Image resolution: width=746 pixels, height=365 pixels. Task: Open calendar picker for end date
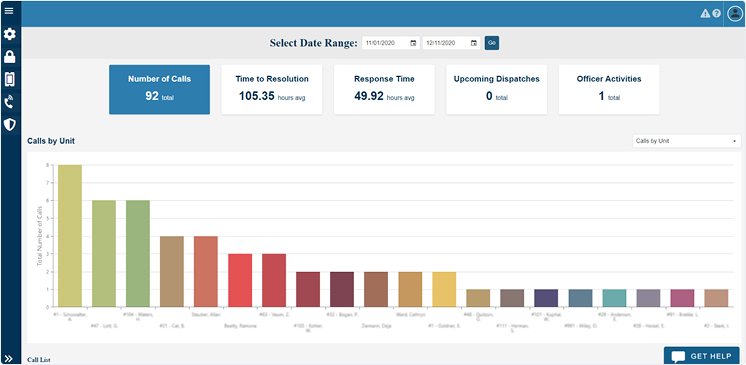point(473,43)
